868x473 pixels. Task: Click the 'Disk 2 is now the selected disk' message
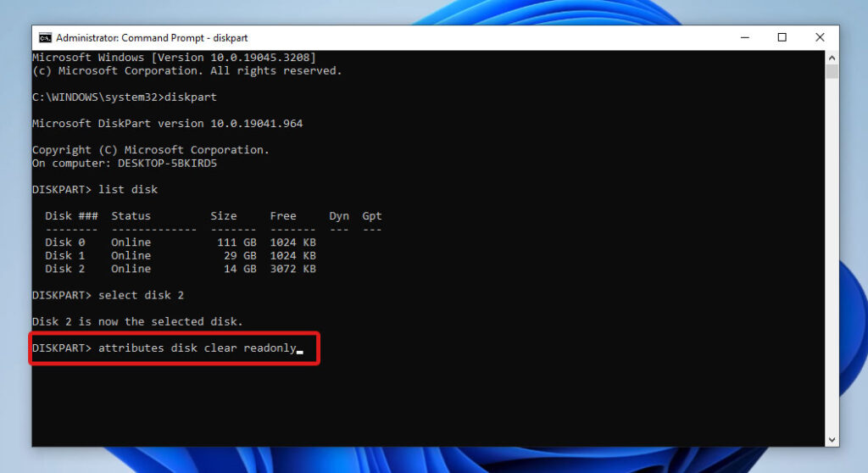tap(137, 321)
